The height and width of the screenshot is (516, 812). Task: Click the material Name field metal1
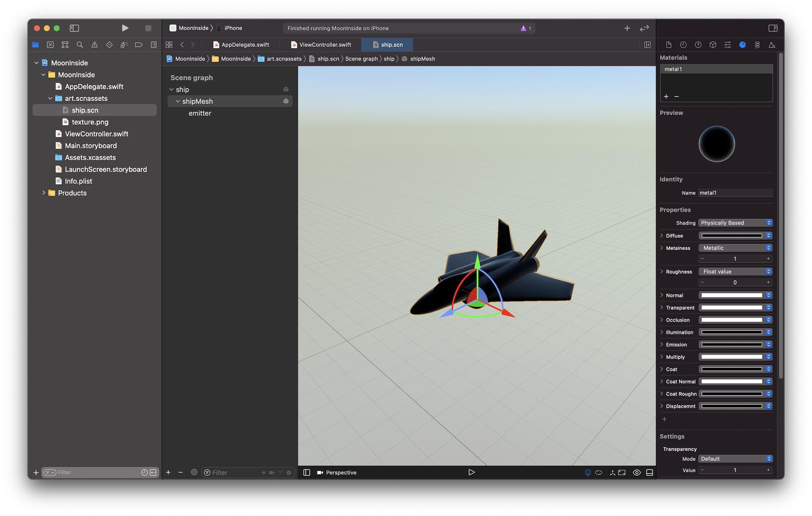(735, 193)
